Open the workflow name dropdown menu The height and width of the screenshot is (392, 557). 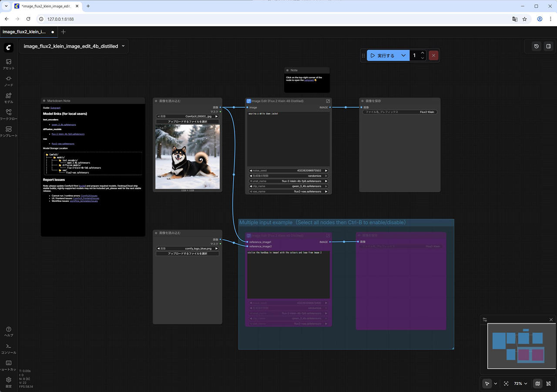(123, 46)
